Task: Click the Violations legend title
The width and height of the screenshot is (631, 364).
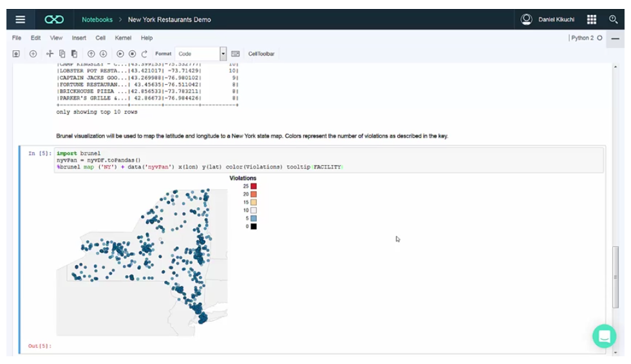Action: pyautogui.click(x=243, y=178)
